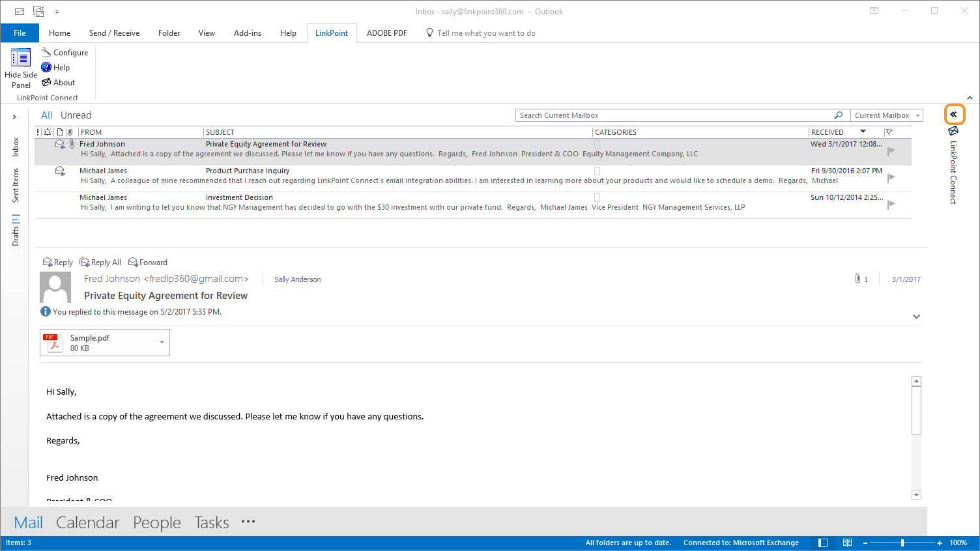Click Forward in reading pane
This screenshot has height=551, width=980.
(148, 262)
